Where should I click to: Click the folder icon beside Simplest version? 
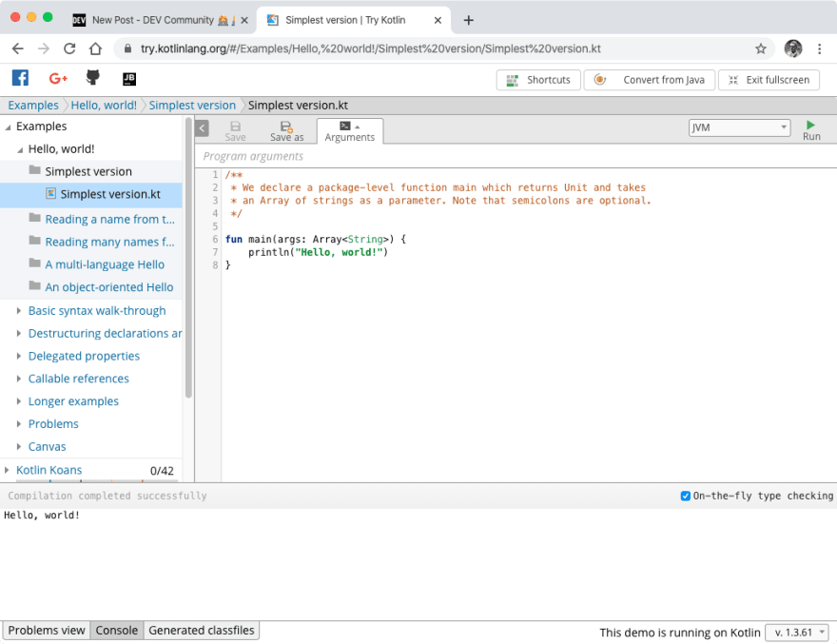tap(34, 170)
